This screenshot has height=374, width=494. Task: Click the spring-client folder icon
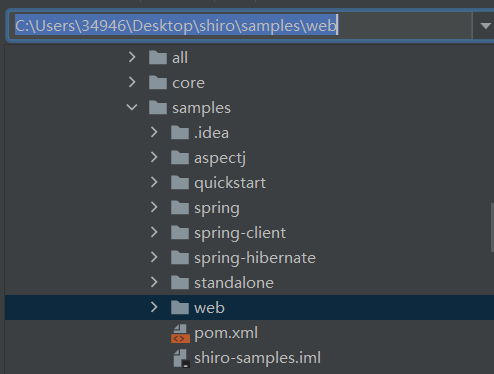[180, 232]
